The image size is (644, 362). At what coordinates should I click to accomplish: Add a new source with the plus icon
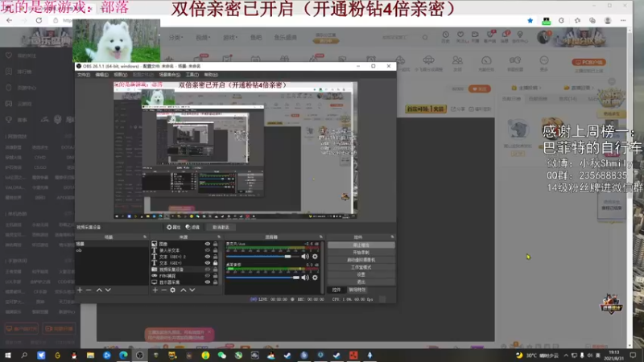(155, 290)
